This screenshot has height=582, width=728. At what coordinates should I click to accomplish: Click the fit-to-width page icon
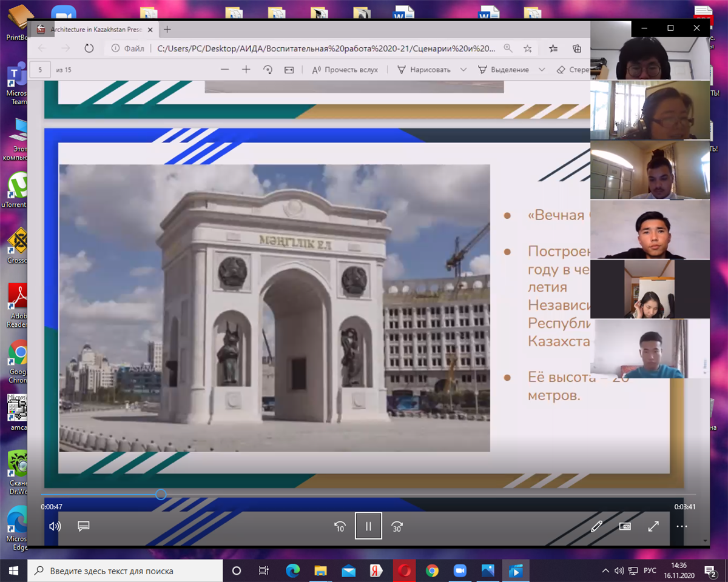289,70
